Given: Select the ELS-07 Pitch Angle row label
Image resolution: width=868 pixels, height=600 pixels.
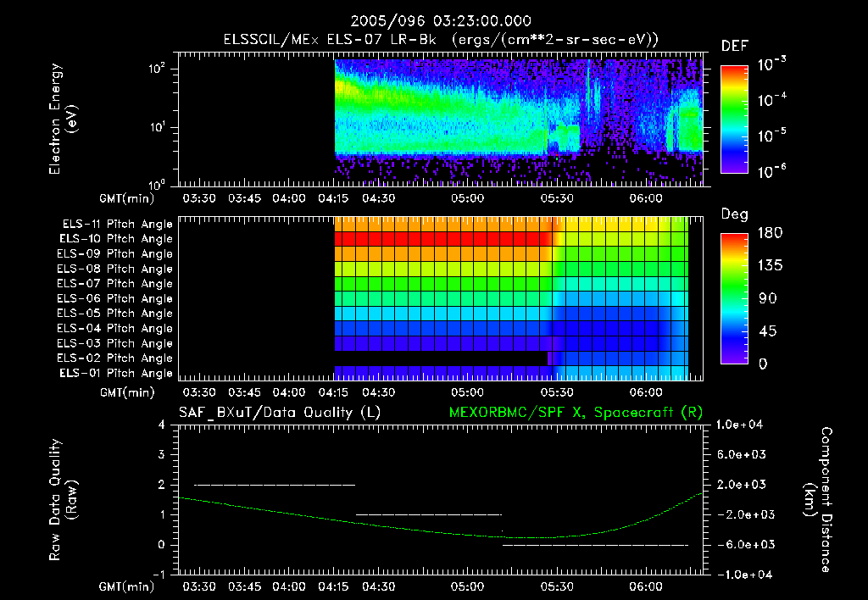Looking at the screenshot, I should point(114,283).
